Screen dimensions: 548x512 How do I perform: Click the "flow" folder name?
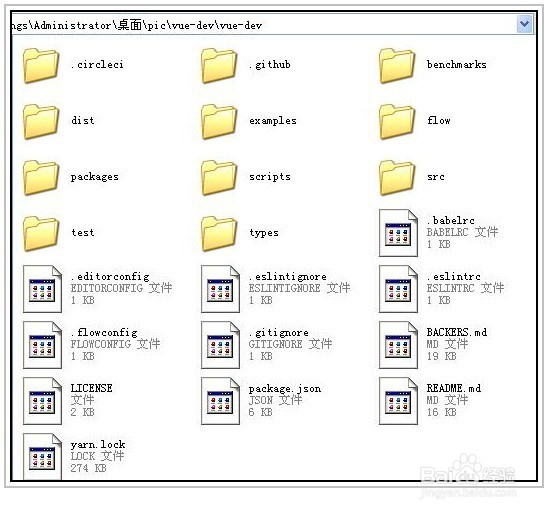point(439,120)
